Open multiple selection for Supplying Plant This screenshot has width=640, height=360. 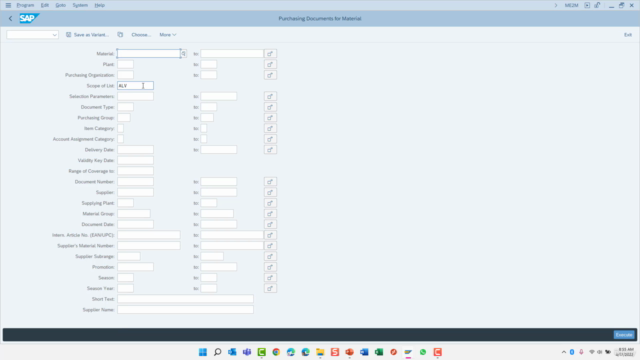coord(270,203)
